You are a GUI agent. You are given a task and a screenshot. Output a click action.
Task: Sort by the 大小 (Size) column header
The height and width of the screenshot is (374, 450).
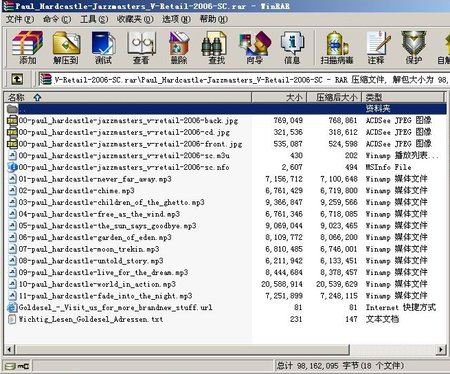click(x=279, y=97)
